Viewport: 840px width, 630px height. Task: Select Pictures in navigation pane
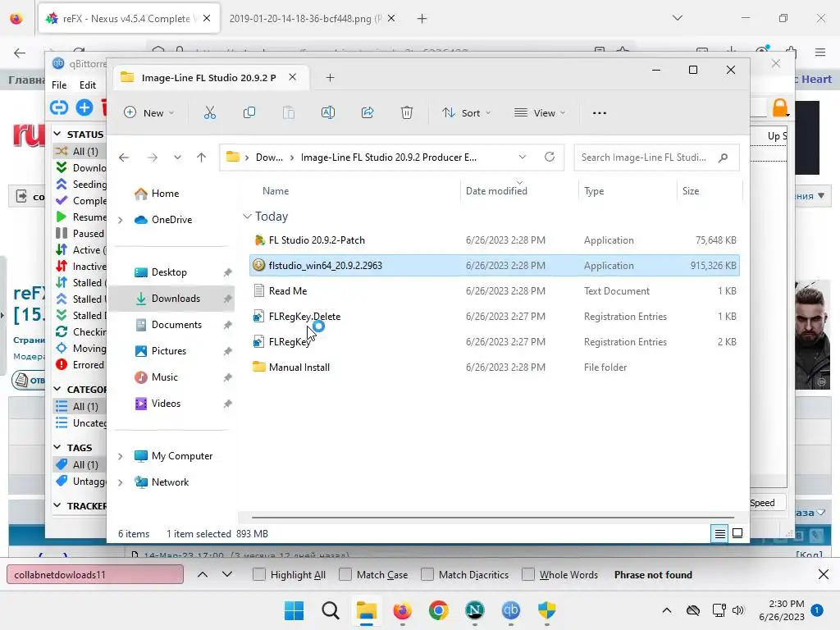[169, 351]
